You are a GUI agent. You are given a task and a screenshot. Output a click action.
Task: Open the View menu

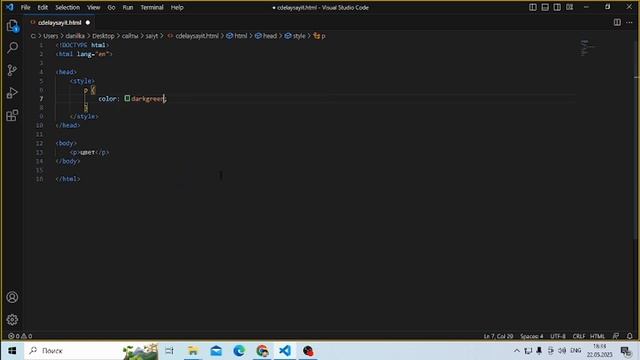click(x=93, y=7)
